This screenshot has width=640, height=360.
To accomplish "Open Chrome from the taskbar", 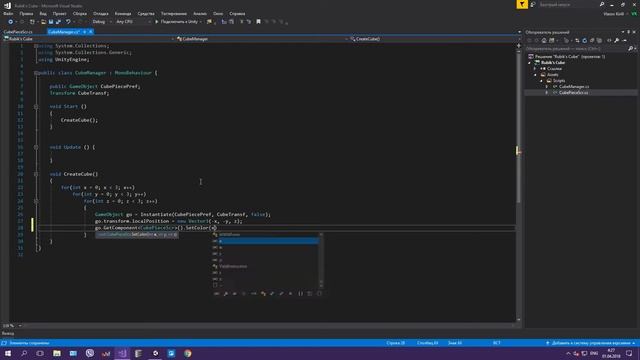I will click(x=188, y=353).
